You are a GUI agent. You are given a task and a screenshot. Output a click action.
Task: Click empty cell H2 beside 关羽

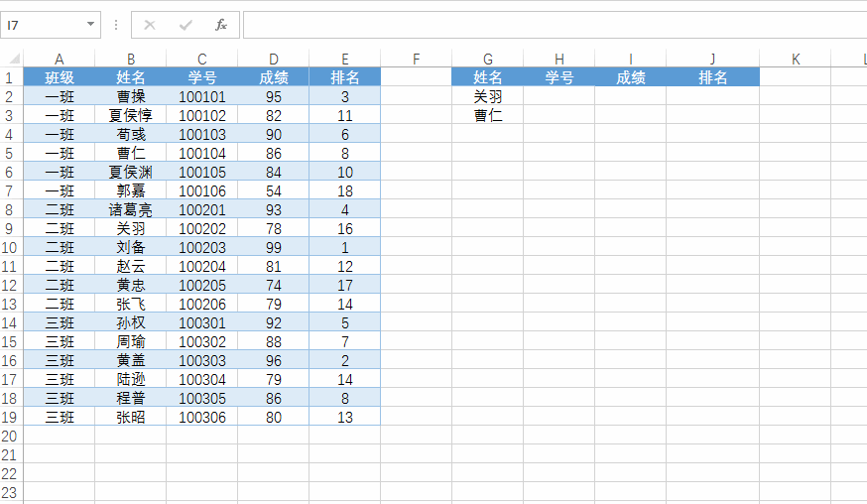coord(559,96)
